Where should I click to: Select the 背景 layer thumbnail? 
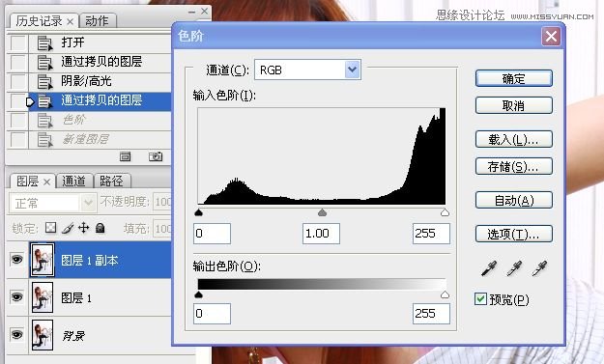click(x=43, y=335)
